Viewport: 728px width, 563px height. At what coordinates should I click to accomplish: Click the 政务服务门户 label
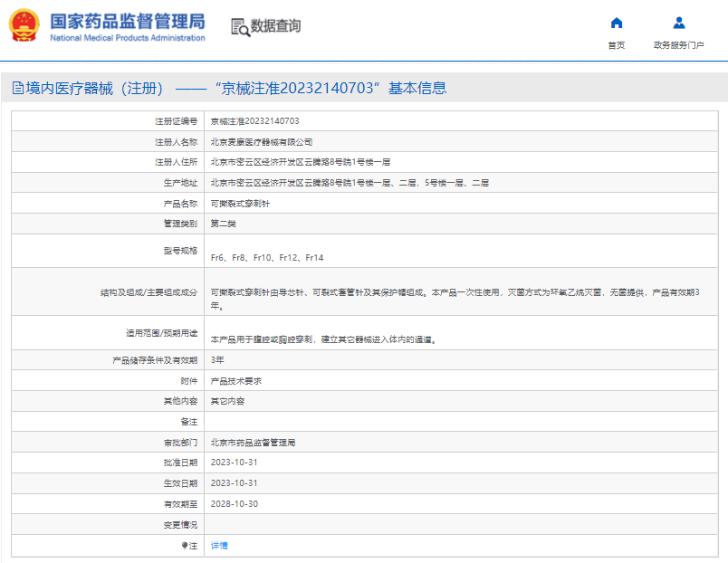pos(679,45)
